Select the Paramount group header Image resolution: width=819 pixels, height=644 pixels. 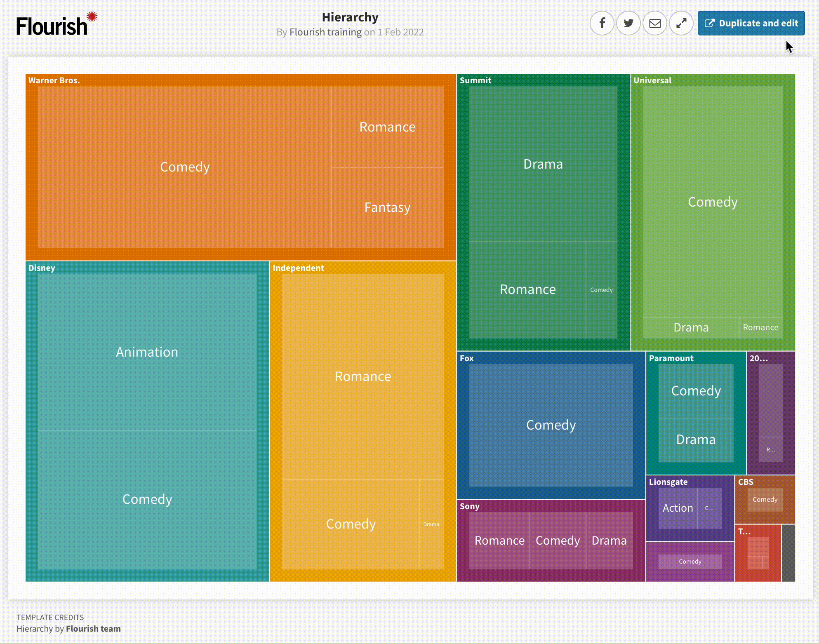pyautogui.click(x=671, y=358)
